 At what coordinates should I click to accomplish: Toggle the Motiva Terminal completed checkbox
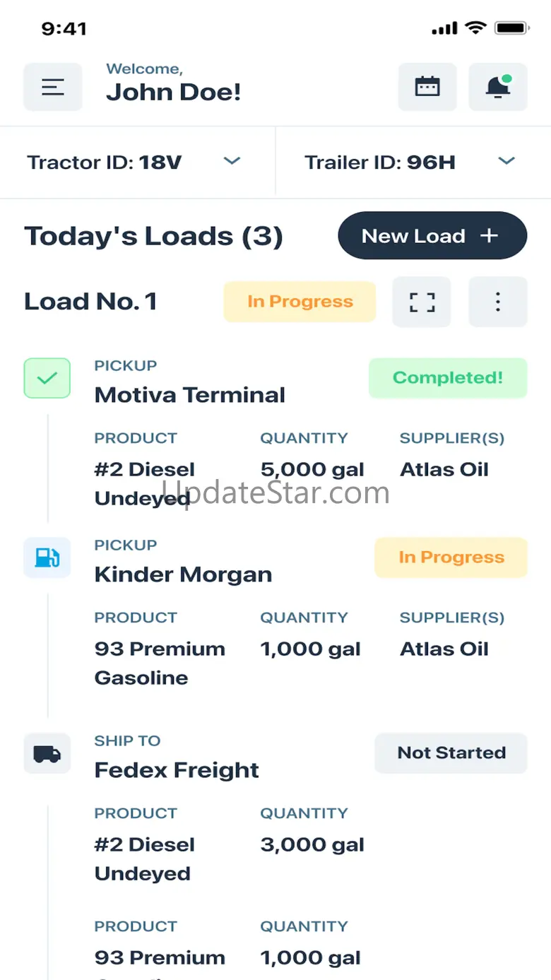click(x=47, y=378)
